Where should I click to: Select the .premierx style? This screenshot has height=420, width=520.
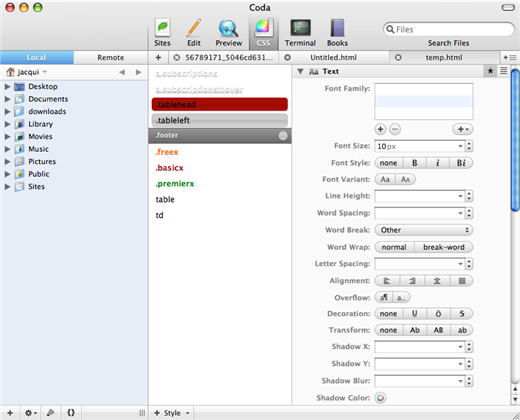click(x=175, y=184)
